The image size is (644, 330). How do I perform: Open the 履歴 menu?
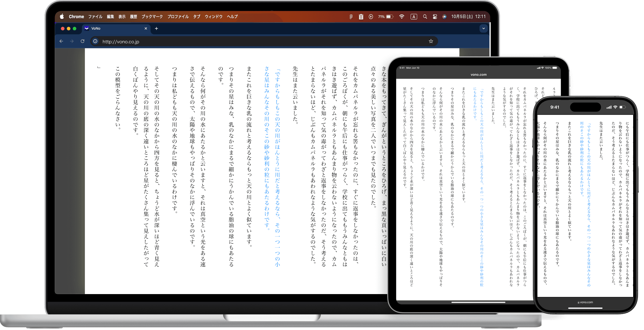coord(134,17)
